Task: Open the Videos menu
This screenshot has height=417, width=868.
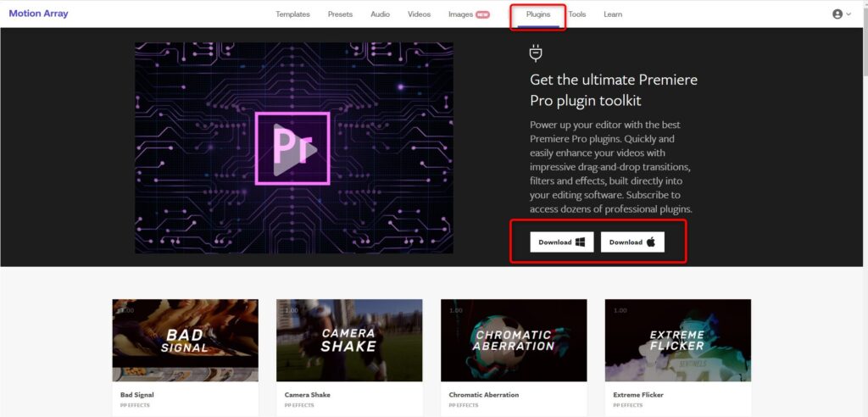Action: point(419,14)
